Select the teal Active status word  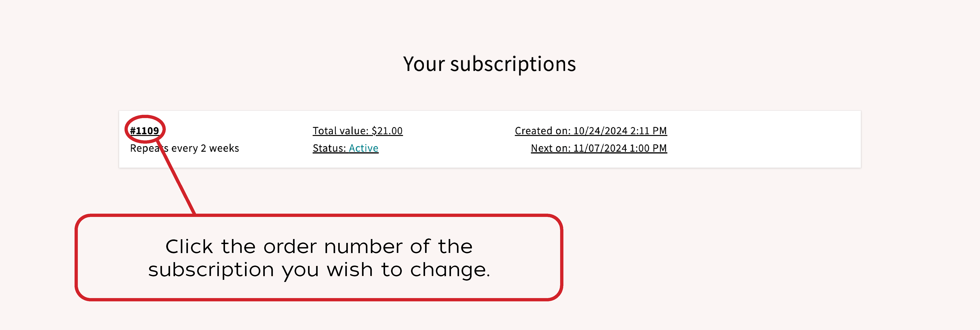click(363, 148)
